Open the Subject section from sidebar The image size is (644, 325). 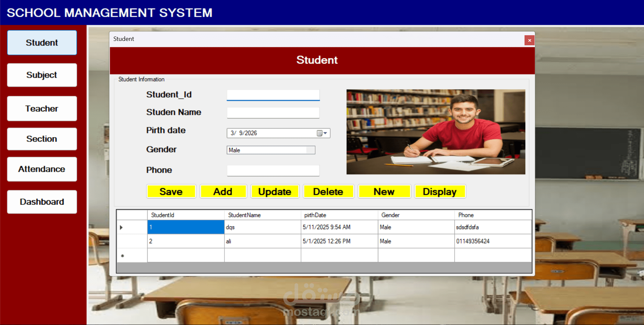click(42, 75)
